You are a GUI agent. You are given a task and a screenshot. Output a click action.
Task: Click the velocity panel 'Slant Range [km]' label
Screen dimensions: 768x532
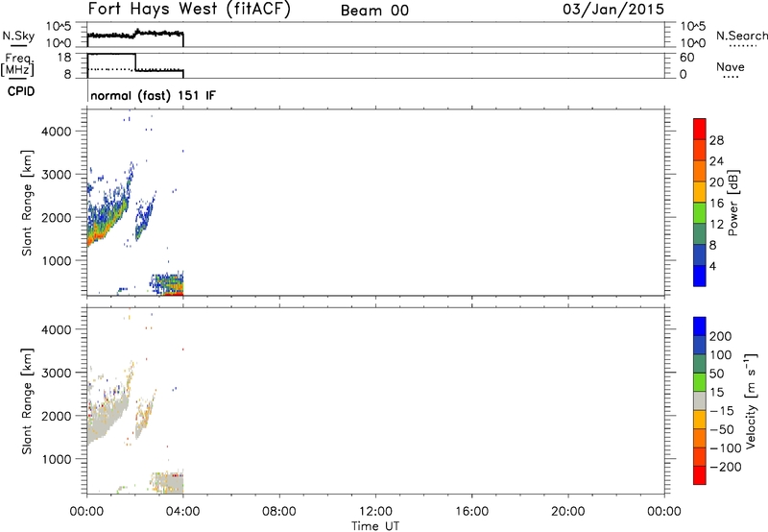tap(28, 400)
